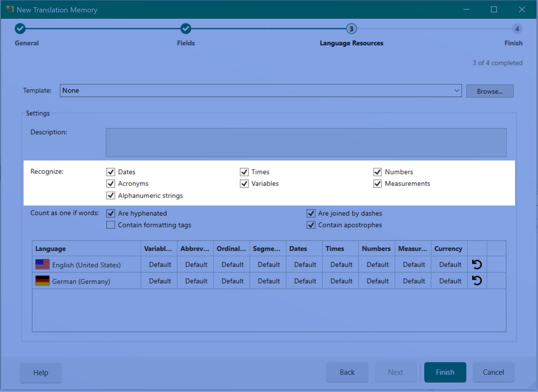Click the General step checkmark icon
The height and width of the screenshot is (392, 538).
pos(20,29)
